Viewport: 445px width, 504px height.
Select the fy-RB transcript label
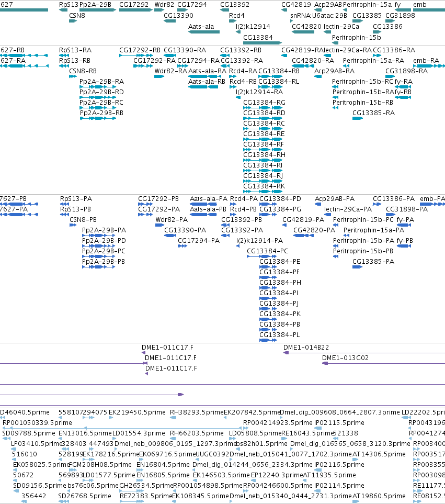pos(403,92)
